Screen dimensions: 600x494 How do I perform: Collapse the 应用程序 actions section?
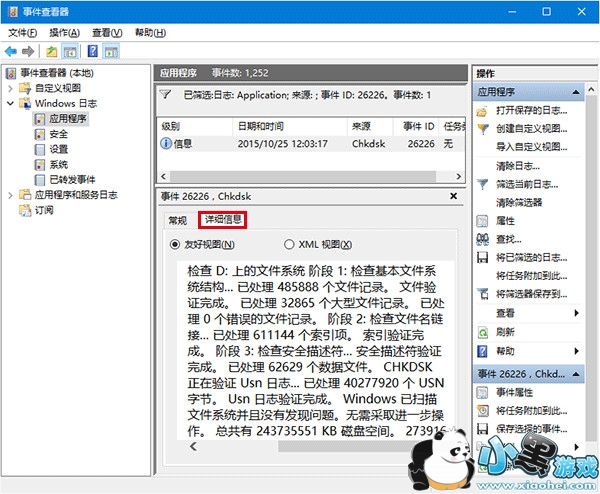(x=576, y=92)
